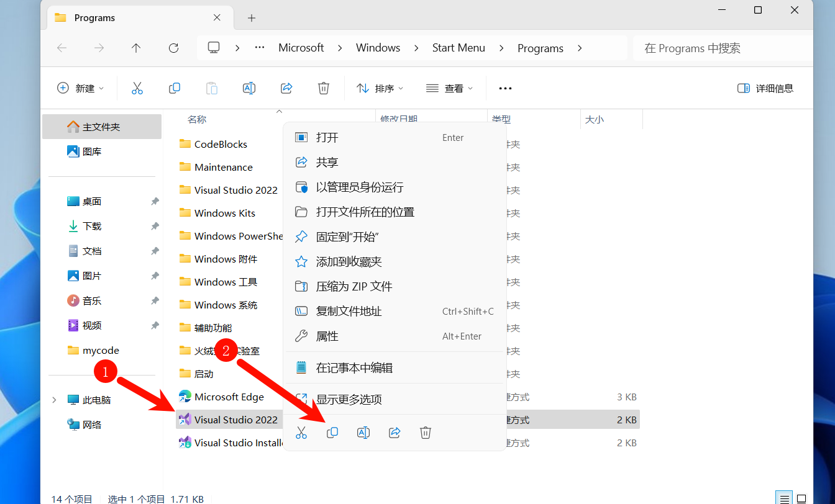Choose 以管理员身份运行 from context menu
The image size is (835, 504).
coord(395,187)
